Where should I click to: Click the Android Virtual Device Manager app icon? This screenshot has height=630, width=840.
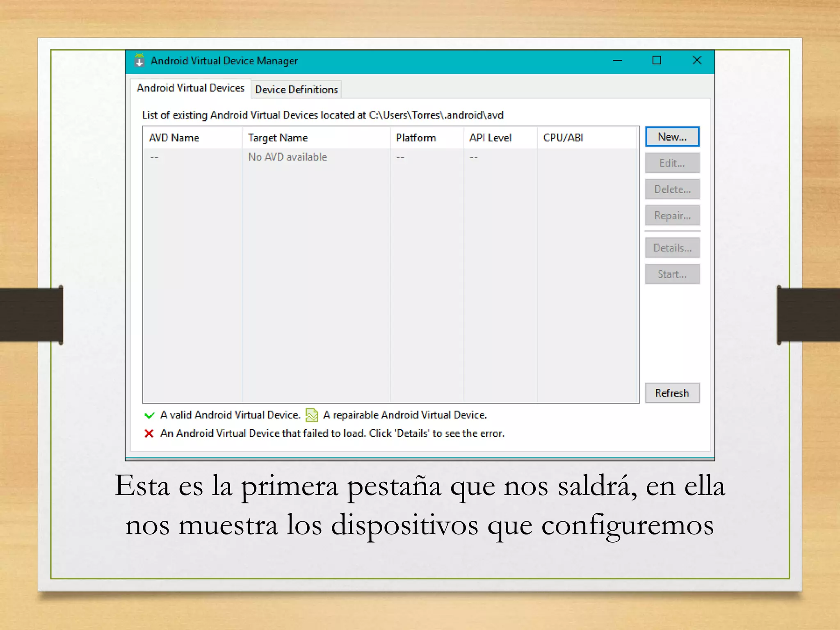tap(139, 60)
